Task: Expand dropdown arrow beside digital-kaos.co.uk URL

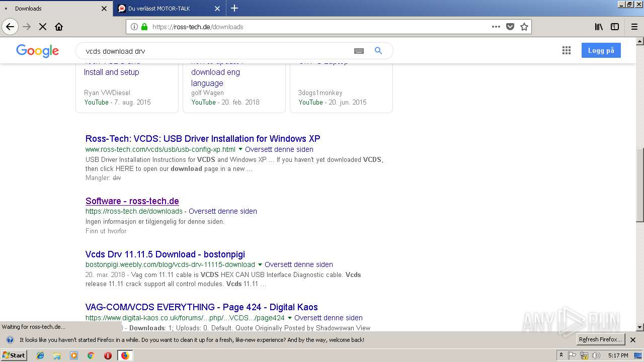Action: click(290, 318)
